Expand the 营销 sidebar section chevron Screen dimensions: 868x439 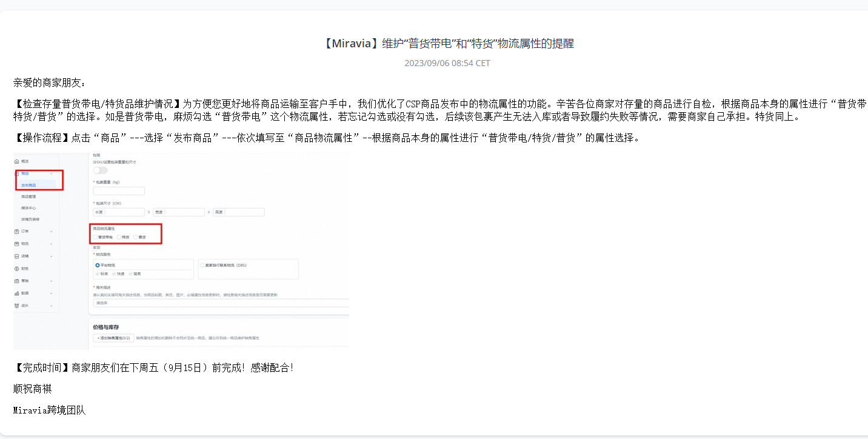[51, 281]
